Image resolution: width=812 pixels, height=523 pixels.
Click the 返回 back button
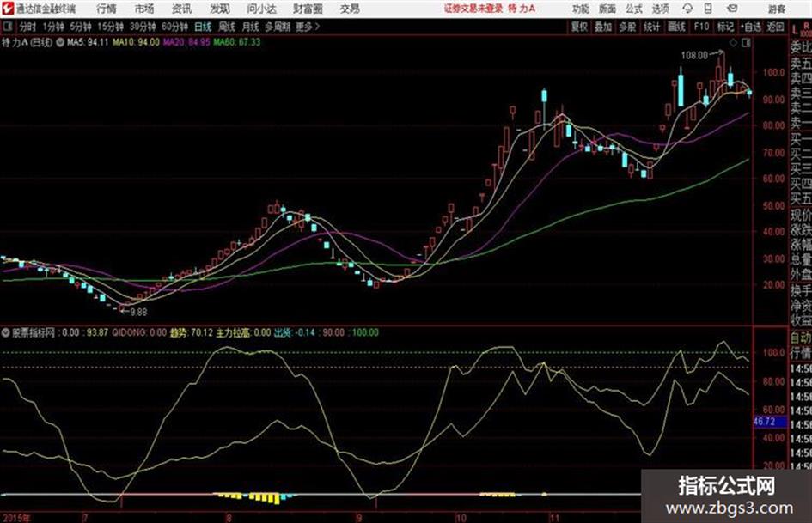[x=775, y=27]
